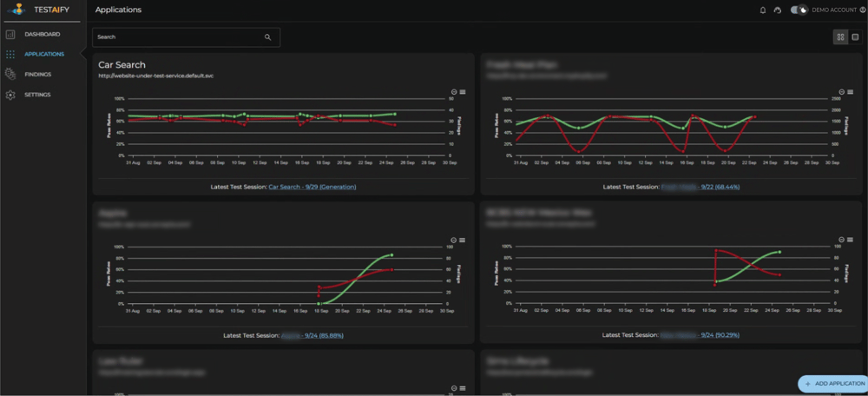Screen dimensions: 868x396
Task: Open the Car Search chart hamburger menu
Action: [x=463, y=91]
